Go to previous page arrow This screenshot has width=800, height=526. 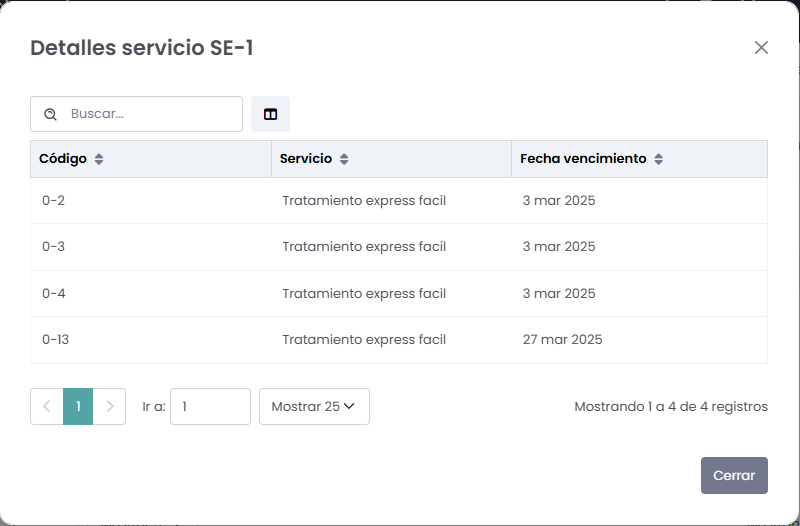[47, 407]
